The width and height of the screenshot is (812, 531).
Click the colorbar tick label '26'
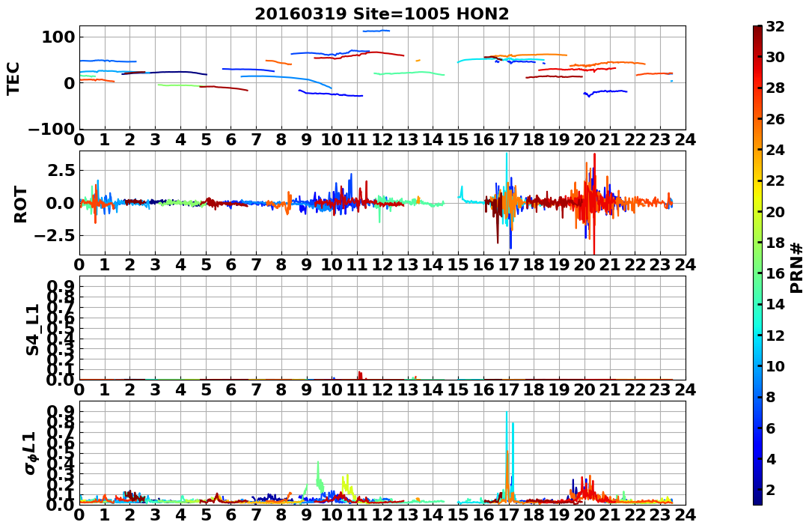pos(775,119)
